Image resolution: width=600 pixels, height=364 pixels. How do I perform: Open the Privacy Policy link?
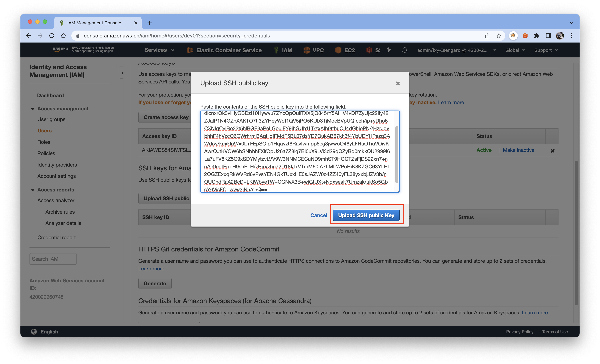coord(520,332)
